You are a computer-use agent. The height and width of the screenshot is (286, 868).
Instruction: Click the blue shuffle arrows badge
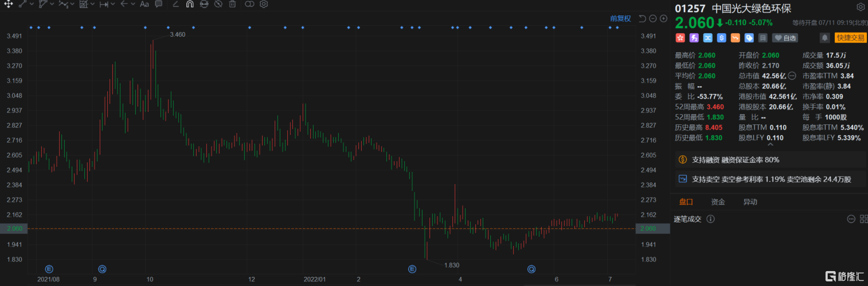pos(707,38)
